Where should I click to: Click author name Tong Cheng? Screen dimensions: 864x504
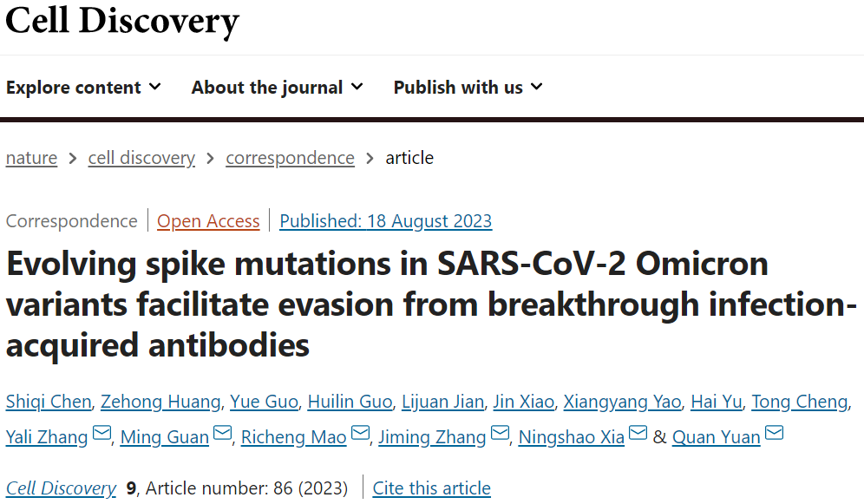(x=798, y=402)
